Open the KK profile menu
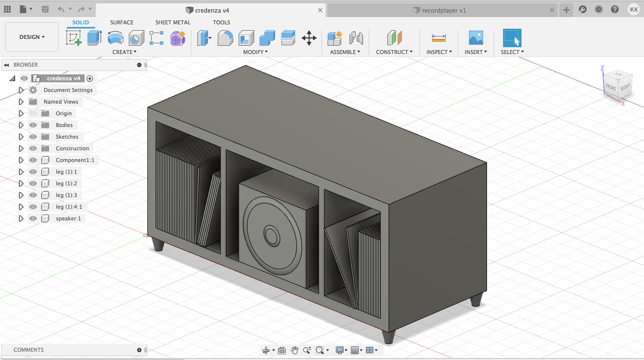This screenshot has height=360, width=644. coord(633,9)
